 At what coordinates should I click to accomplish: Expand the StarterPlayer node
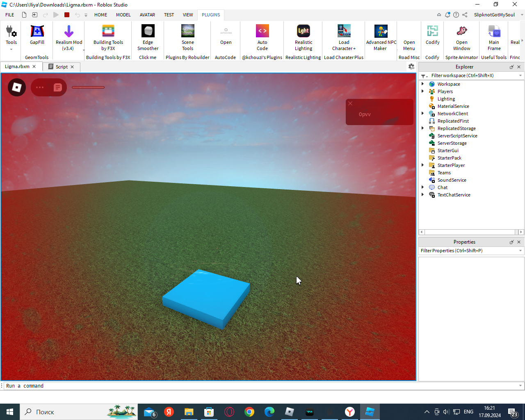pos(422,165)
